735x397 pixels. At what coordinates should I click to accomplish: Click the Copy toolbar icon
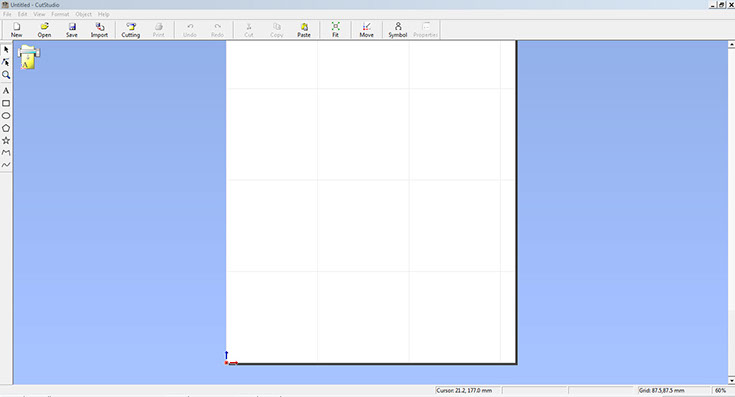(x=277, y=30)
